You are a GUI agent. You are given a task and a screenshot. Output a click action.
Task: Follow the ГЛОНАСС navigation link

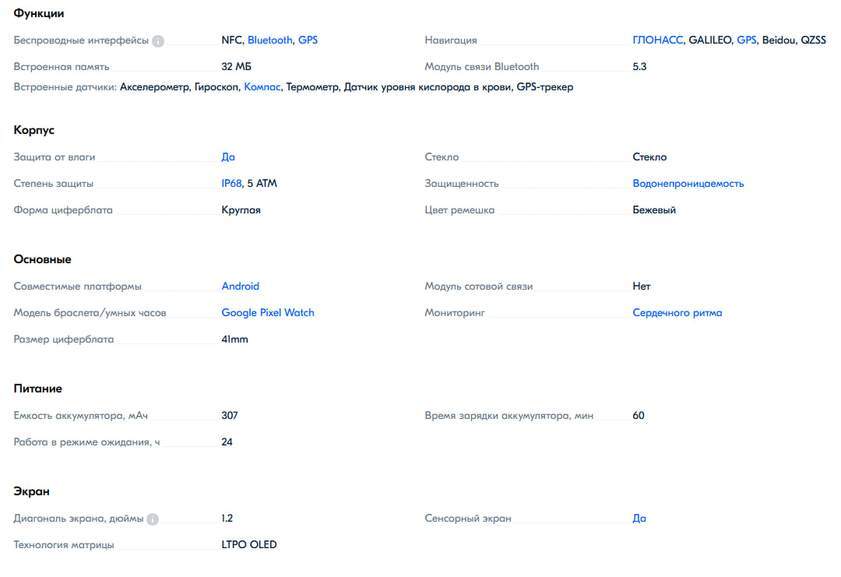coord(658,40)
